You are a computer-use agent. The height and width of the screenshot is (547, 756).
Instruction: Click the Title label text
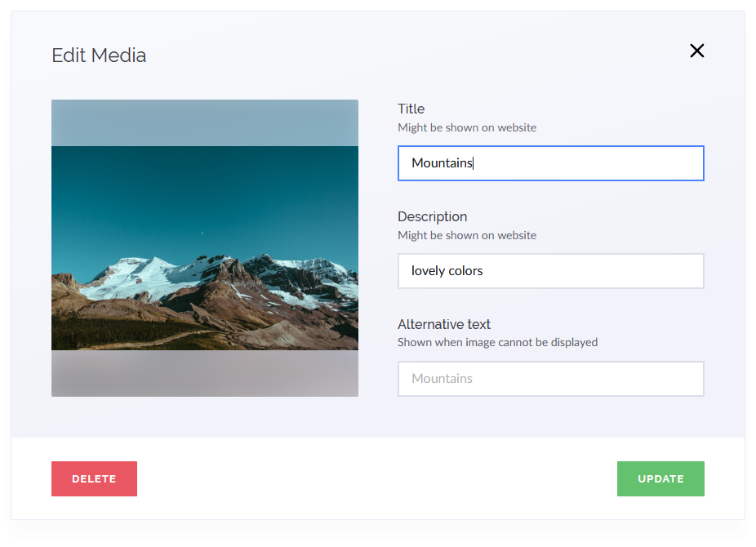(411, 109)
